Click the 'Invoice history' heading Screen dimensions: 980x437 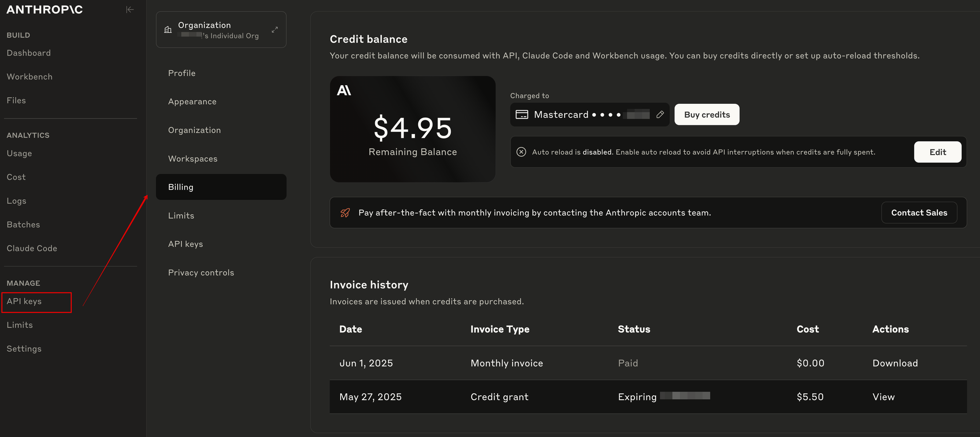[369, 285]
